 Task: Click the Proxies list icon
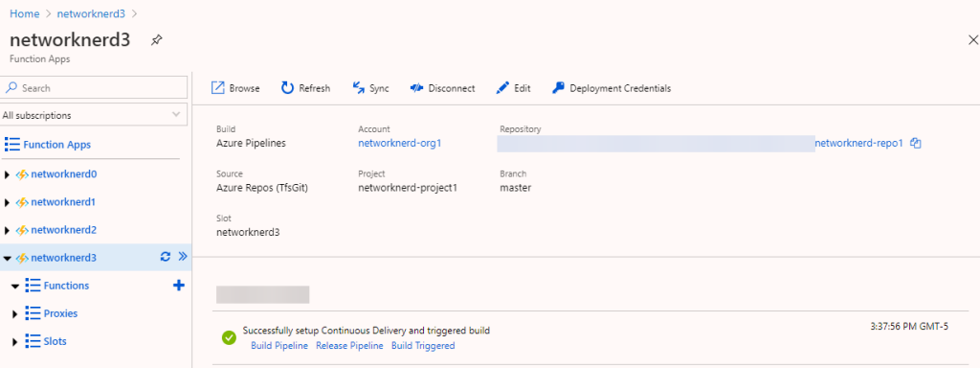(x=33, y=313)
